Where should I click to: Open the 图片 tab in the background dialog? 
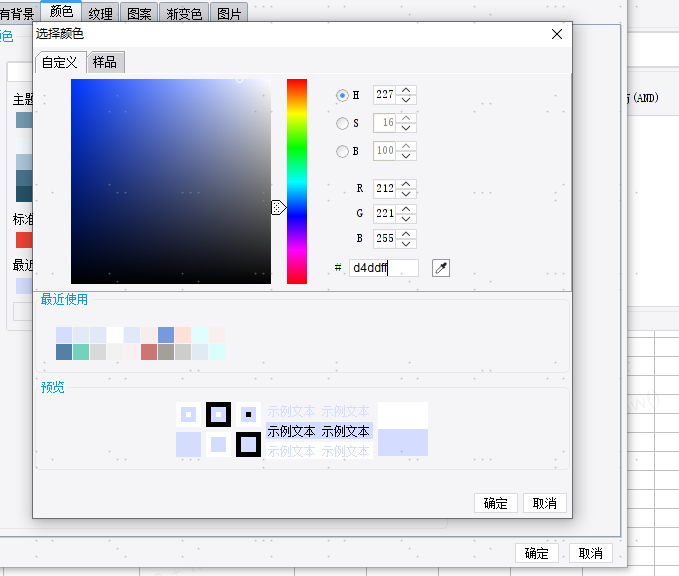[x=229, y=13]
